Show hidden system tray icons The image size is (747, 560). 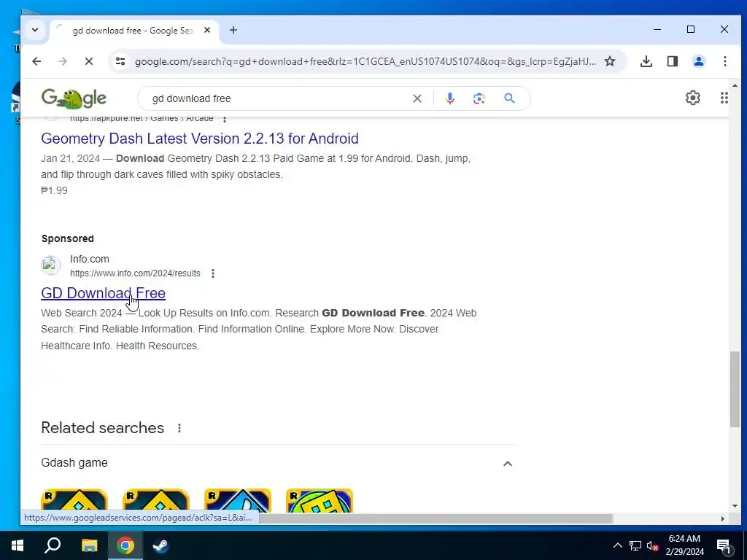point(617,545)
